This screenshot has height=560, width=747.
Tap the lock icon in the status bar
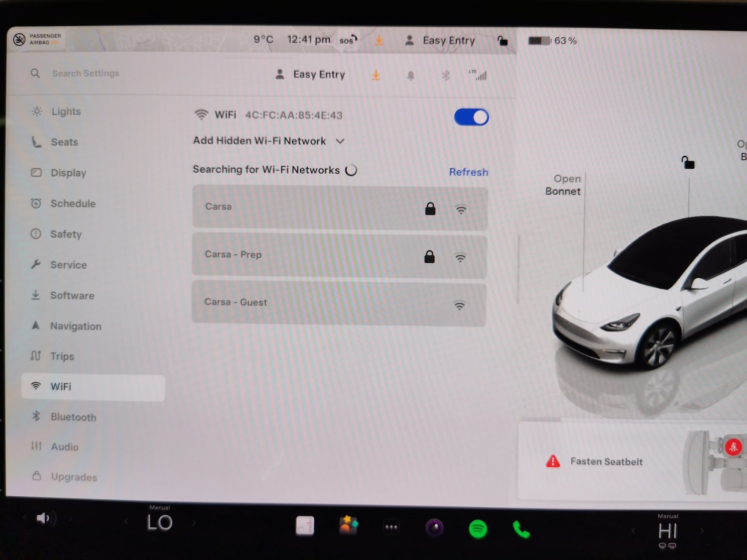502,41
